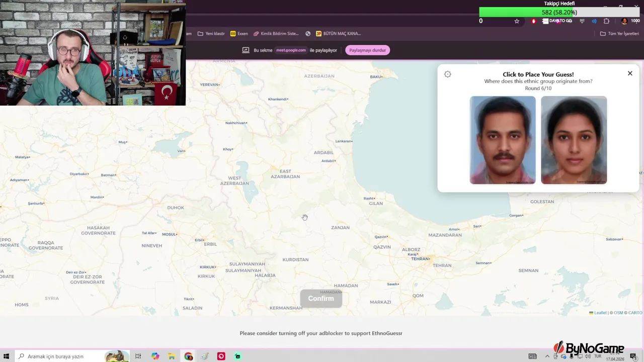
Task: Click the meet.google.com chip in sharing bar
Action: [291, 50]
